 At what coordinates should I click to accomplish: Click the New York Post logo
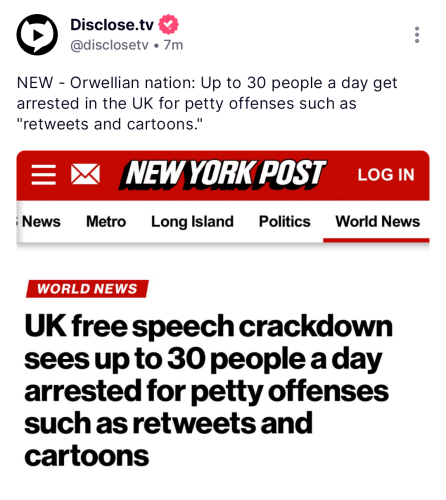point(223,174)
